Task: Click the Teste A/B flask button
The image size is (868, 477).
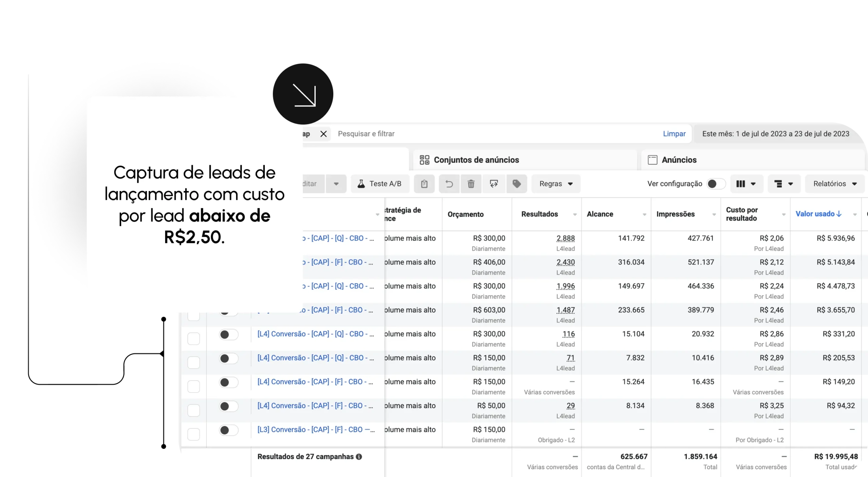Action: pos(380,184)
